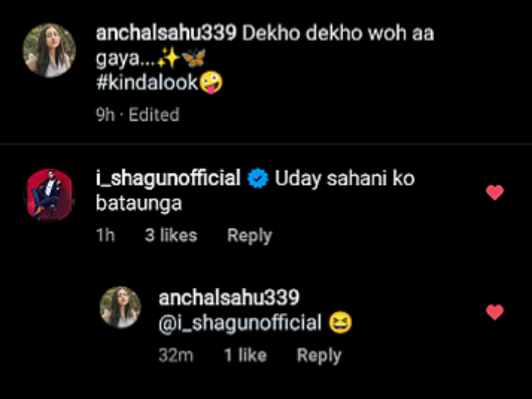Open anchalsahu339's avatar in the nested reply
532x399 pixels.
click(120, 307)
